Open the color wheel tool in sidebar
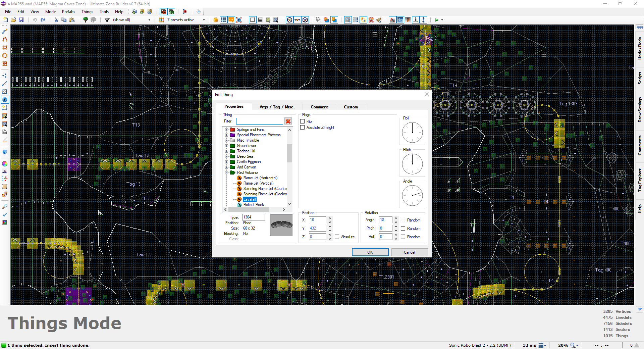Screen dimensions: 644x349 tap(5, 164)
